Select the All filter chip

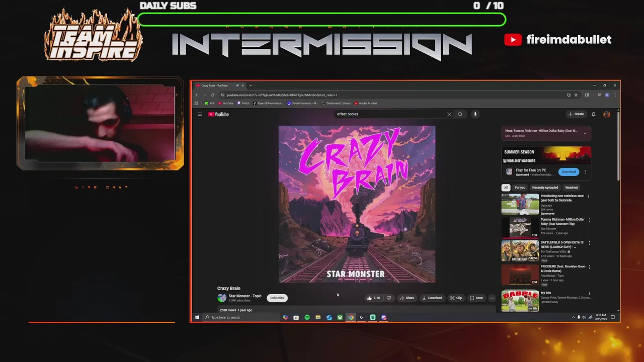point(506,188)
